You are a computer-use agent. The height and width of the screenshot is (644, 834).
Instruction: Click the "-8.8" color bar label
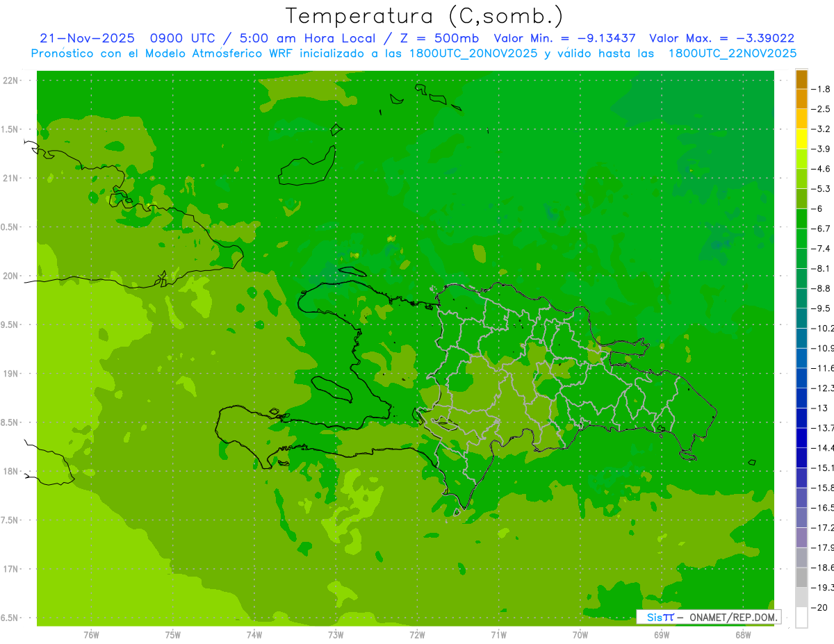(821, 288)
